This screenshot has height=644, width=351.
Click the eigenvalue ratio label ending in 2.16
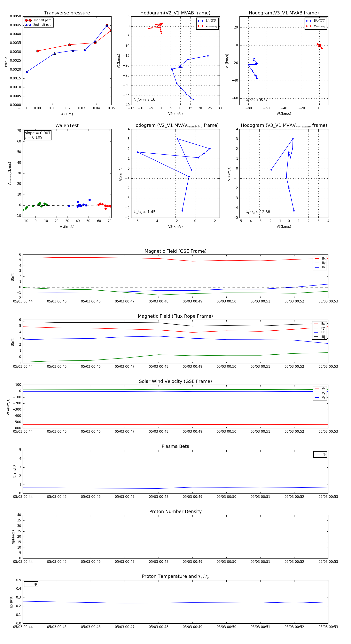tap(144, 100)
